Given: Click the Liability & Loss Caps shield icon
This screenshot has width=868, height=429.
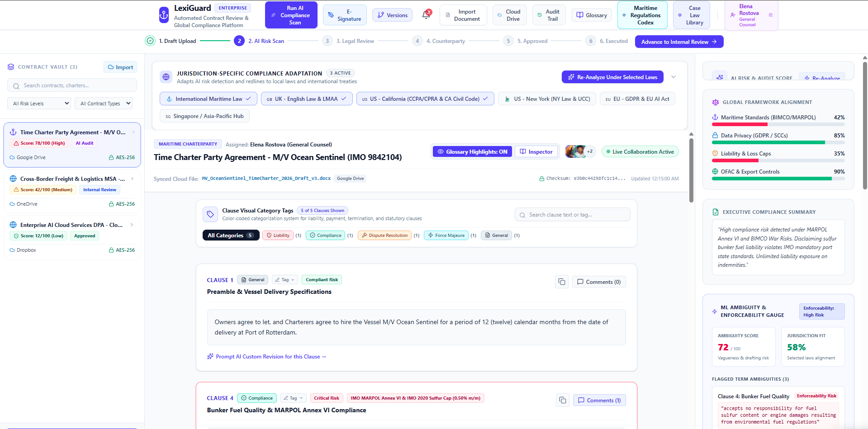Looking at the screenshot, I should point(715,153).
